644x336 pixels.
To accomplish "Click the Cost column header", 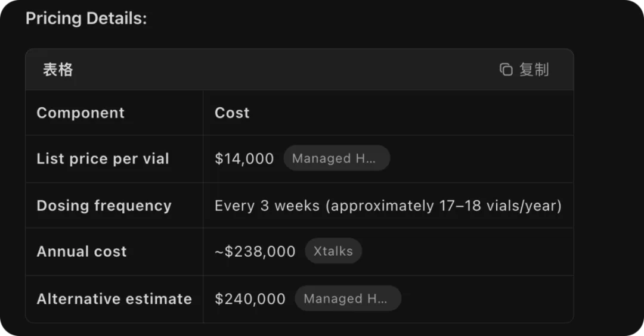I will 232,113.
